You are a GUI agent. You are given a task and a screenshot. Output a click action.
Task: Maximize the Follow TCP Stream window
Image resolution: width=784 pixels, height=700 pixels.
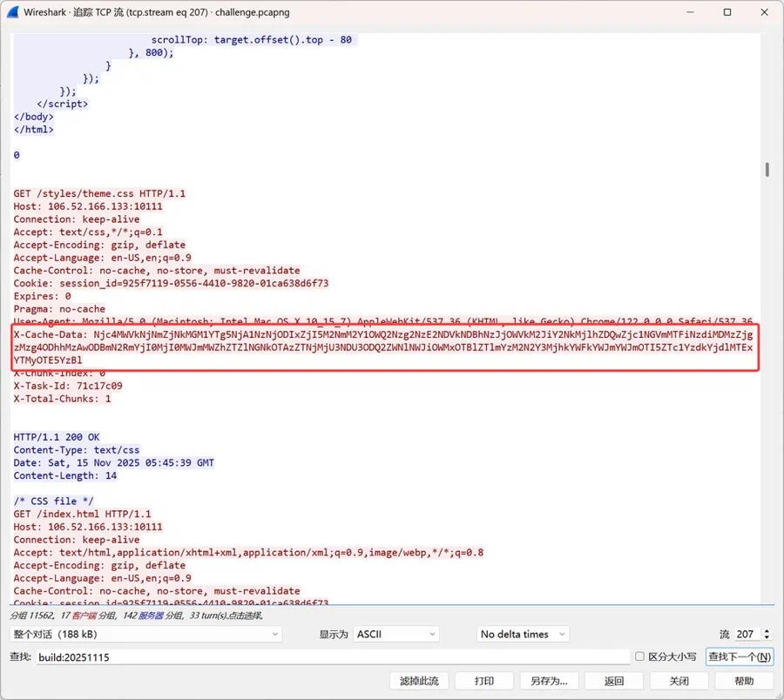point(727,12)
